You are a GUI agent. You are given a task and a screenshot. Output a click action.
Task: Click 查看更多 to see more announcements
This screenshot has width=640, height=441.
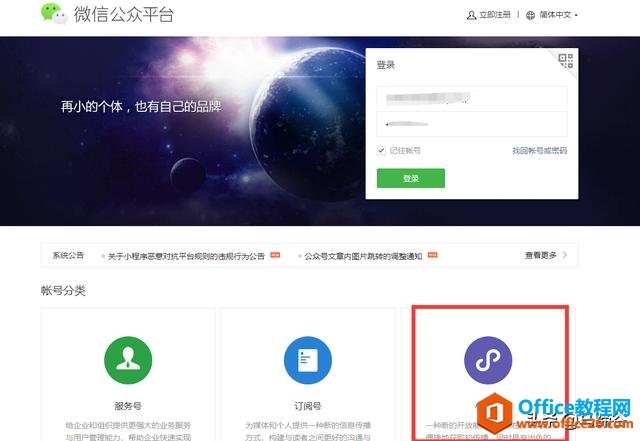[540, 255]
